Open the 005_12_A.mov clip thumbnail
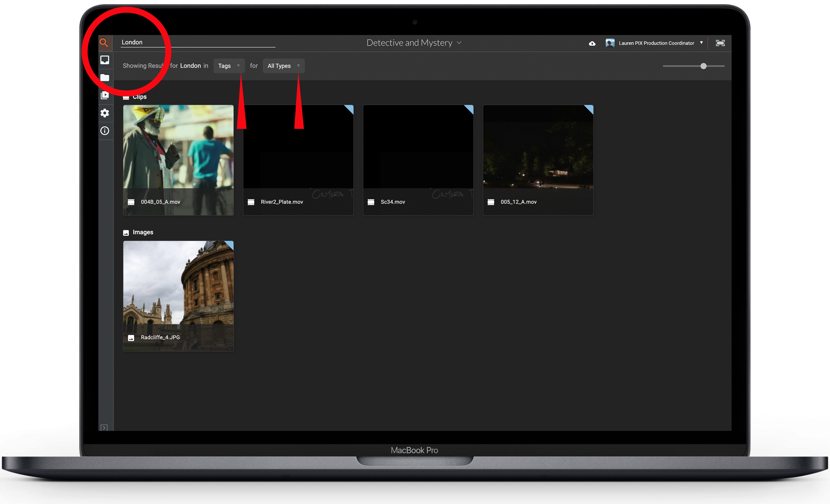 tap(538, 160)
